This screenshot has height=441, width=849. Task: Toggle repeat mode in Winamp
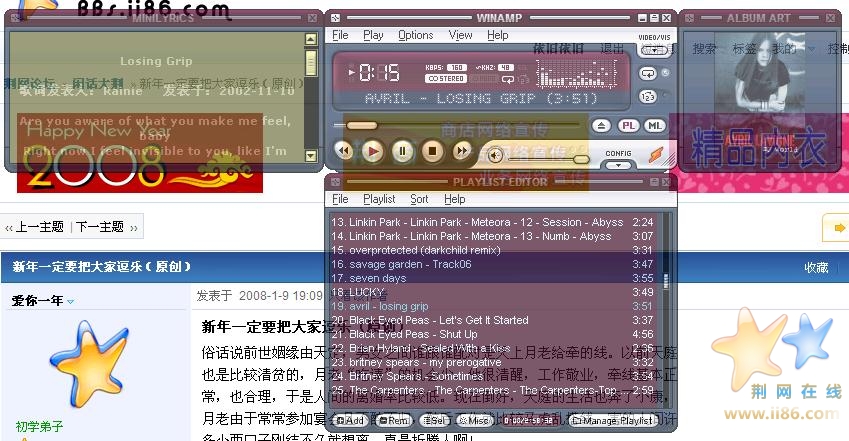[x=648, y=72]
